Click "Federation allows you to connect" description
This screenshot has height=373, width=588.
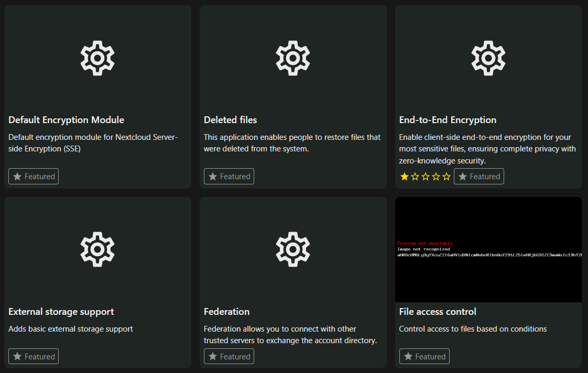point(290,334)
